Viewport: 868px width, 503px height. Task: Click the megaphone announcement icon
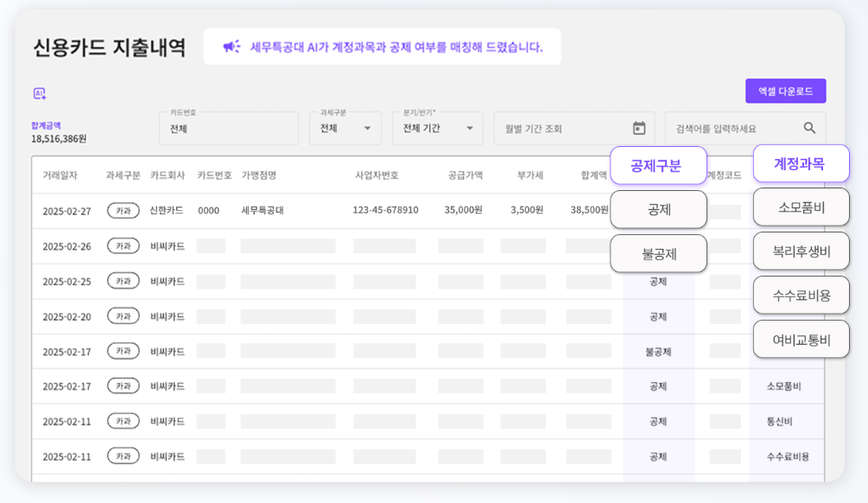231,47
